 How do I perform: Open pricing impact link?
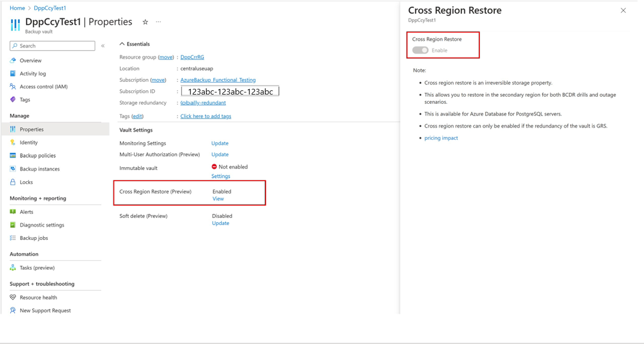(x=441, y=137)
